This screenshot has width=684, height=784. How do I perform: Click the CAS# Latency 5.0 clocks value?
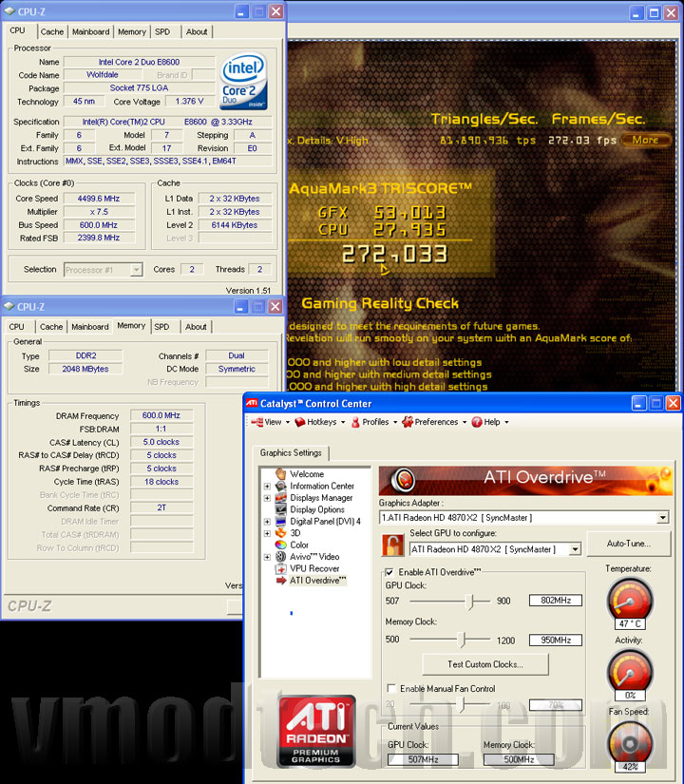click(161, 442)
